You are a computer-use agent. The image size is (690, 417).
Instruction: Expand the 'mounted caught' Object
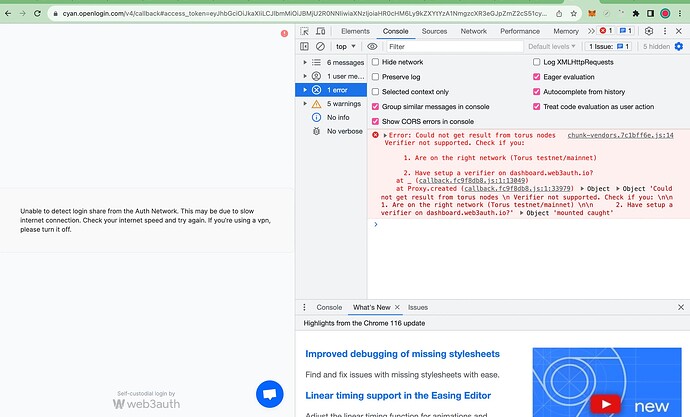point(521,213)
